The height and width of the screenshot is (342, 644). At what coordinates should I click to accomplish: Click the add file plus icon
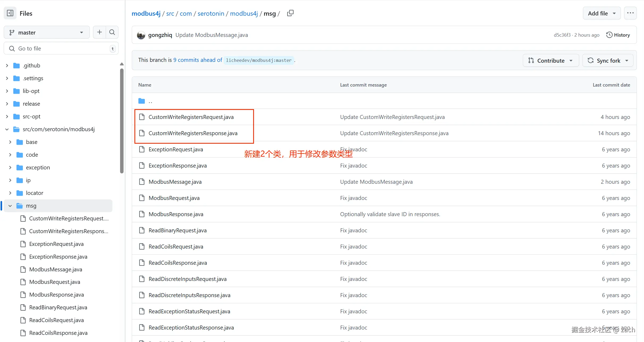tap(99, 32)
